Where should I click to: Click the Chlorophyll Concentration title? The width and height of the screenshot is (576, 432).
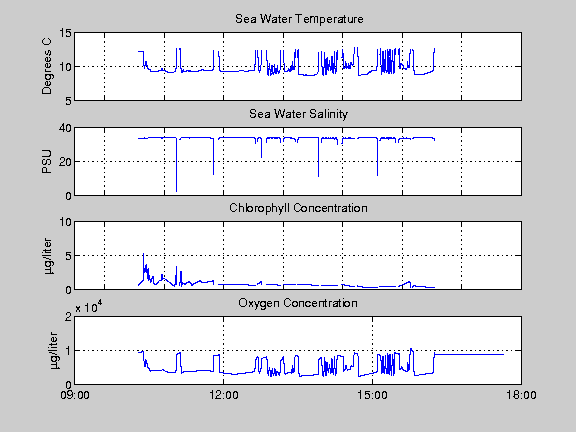298,208
